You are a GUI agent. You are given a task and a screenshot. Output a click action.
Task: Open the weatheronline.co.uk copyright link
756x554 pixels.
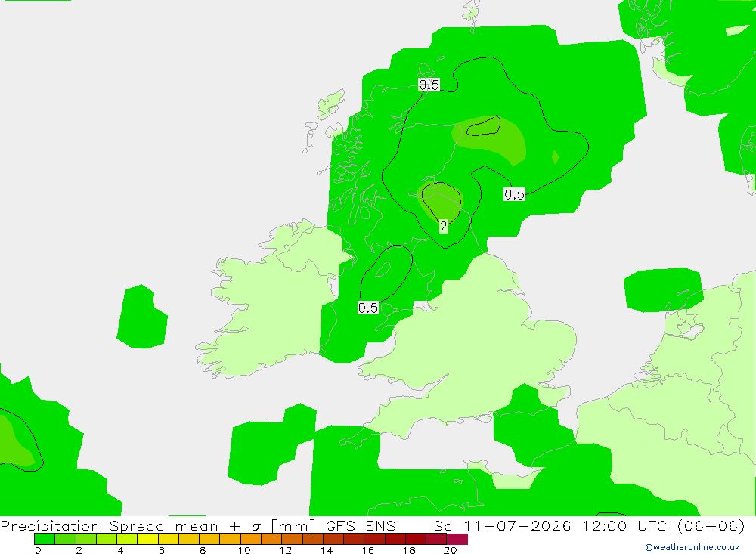692,547
